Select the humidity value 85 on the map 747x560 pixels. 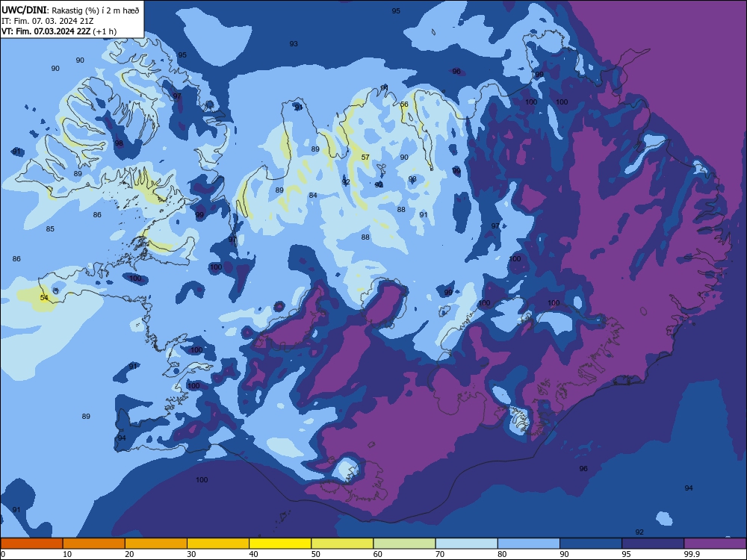[x=50, y=229]
